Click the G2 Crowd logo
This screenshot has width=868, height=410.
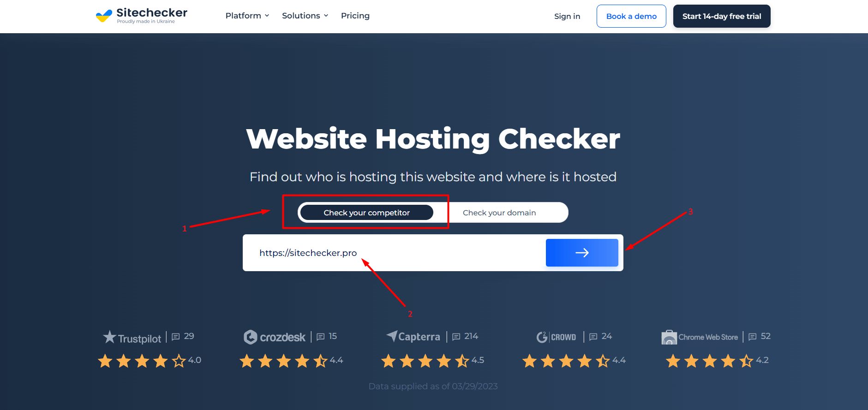coord(557,337)
